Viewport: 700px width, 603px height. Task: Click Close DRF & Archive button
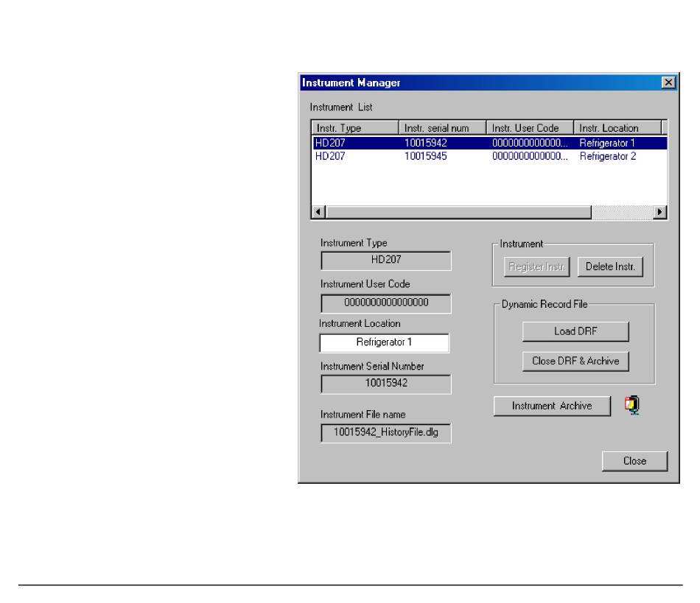click(575, 362)
